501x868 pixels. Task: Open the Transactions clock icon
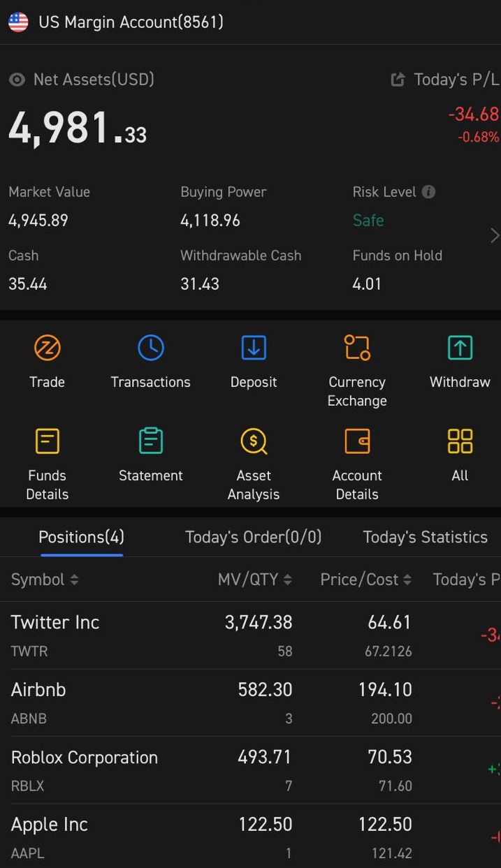[150, 348]
